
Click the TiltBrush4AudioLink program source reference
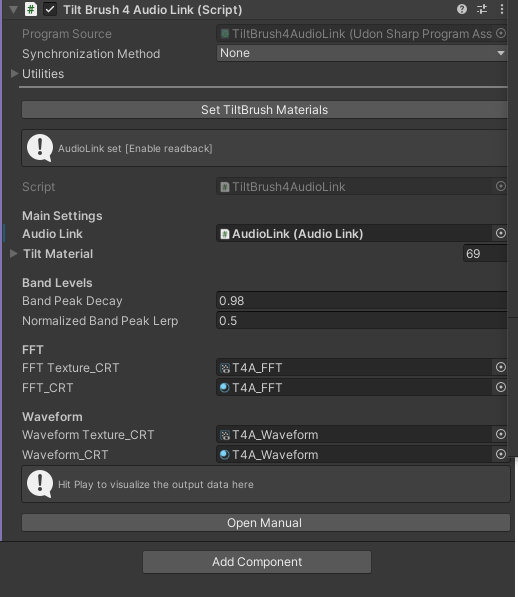(355, 34)
